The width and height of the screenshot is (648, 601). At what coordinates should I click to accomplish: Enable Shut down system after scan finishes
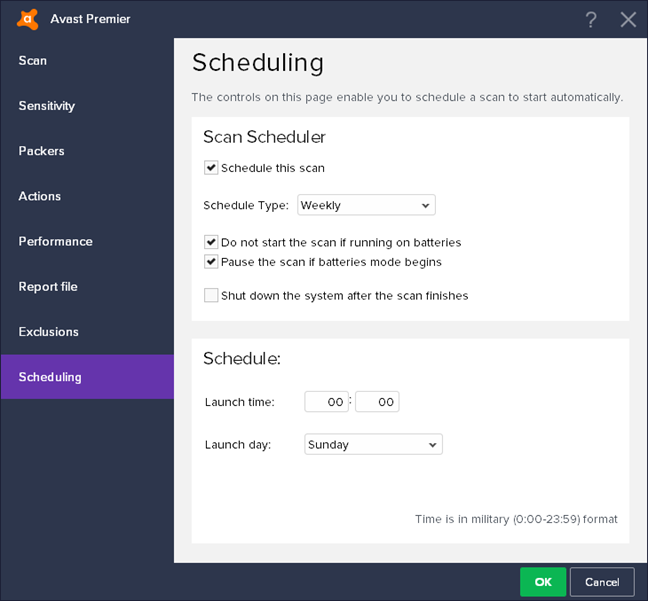211,295
